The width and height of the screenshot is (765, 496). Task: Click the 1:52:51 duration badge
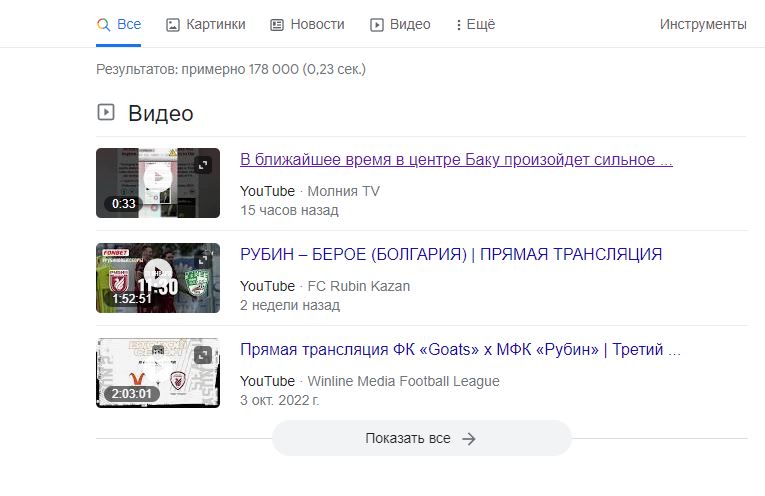coord(132,298)
